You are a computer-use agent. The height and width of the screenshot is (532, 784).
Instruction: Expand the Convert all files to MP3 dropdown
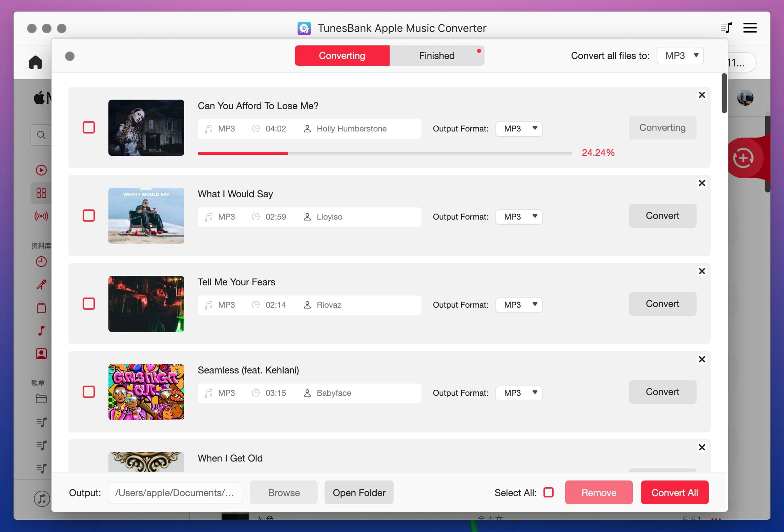(681, 55)
